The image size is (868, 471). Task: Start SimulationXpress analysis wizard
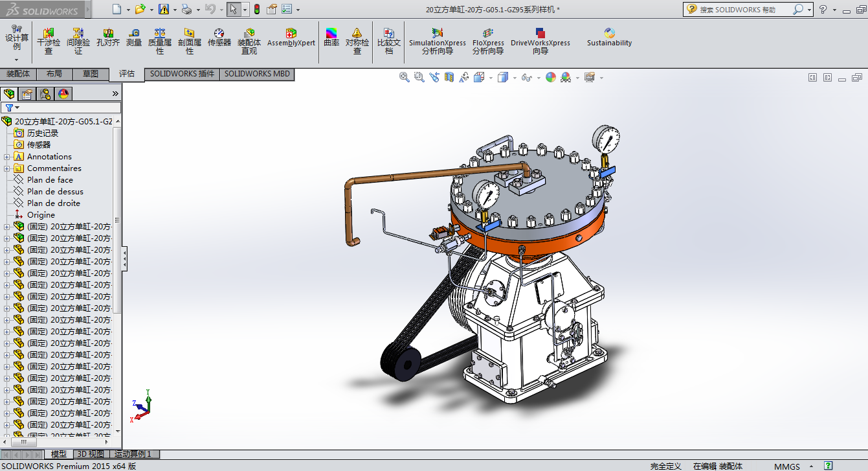[x=438, y=41]
